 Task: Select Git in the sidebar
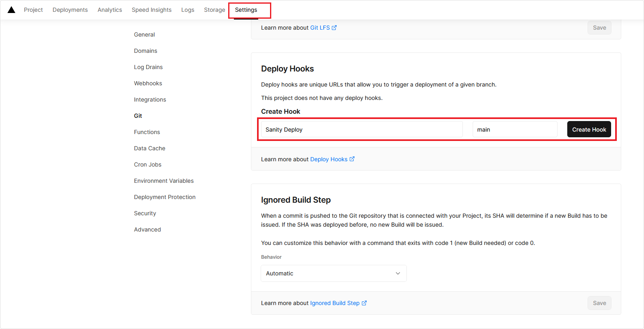[138, 116]
